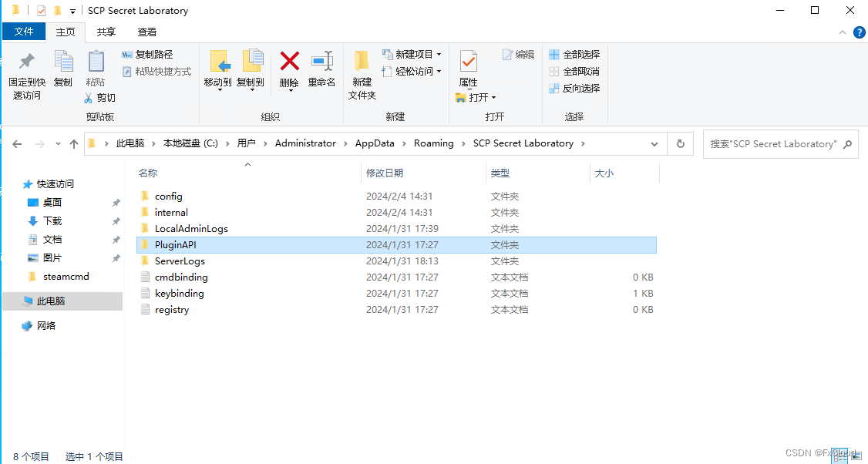Open Easy Access (轻松访问) dropdown
Image resolution: width=868 pixels, height=464 pixels.
pos(412,72)
